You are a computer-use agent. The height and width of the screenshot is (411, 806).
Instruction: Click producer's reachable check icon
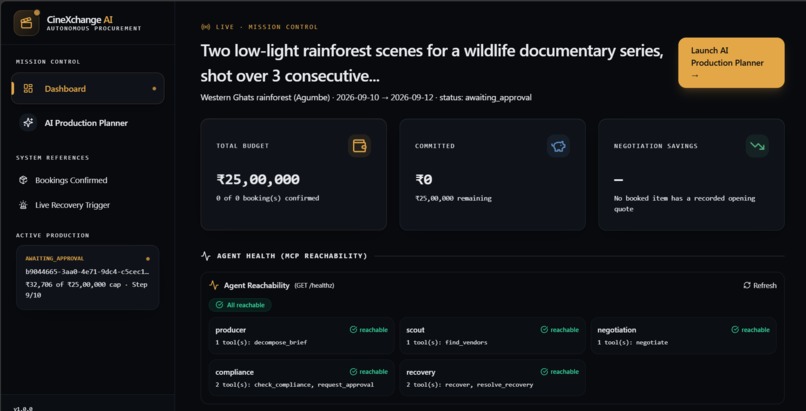pyautogui.click(x=353, y=330)
